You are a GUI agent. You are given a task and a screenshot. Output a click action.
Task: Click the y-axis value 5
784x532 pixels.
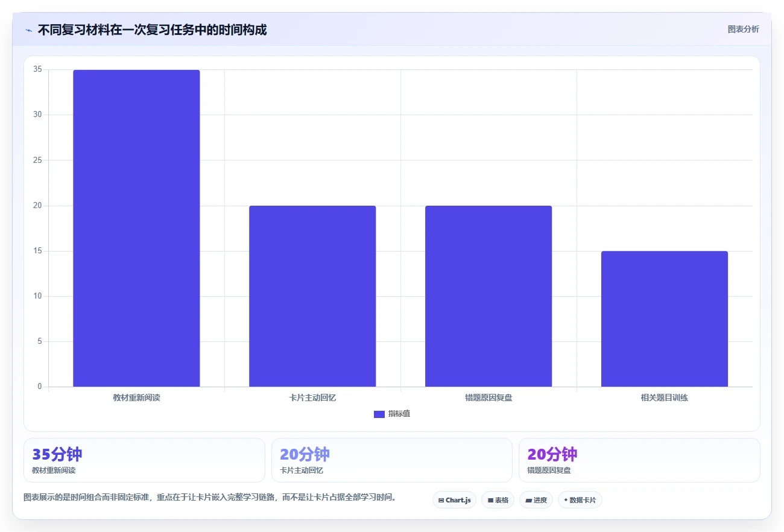click(x=39, y=341)
